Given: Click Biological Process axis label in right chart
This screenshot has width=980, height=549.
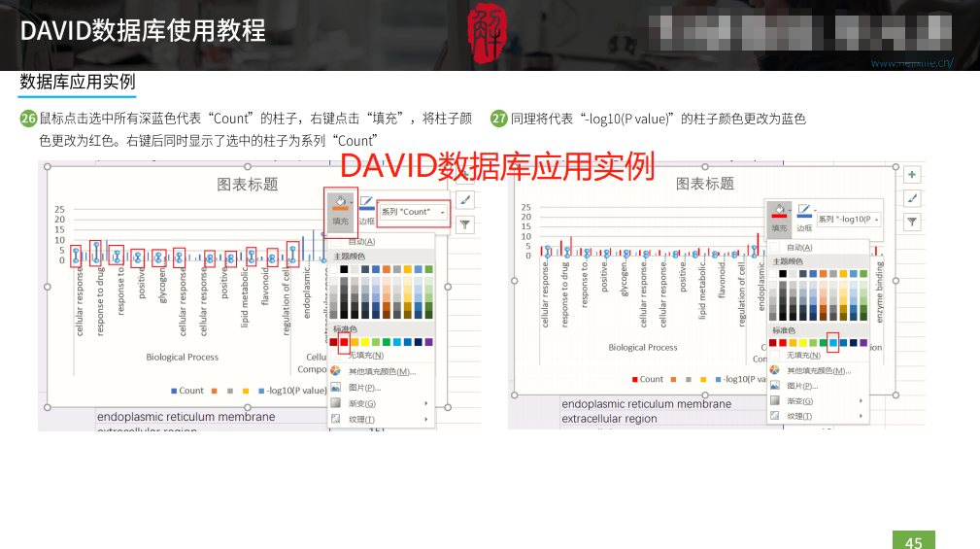Looking at the screenshot, I should pos(643,347).
